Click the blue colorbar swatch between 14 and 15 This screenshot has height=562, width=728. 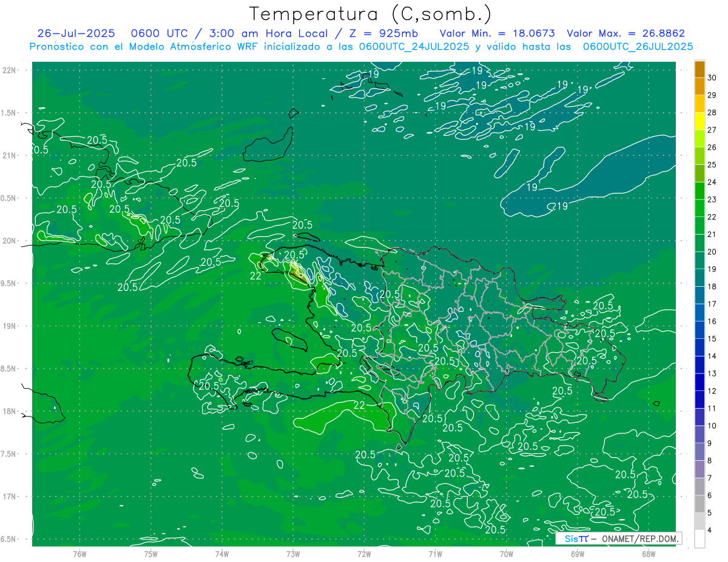click(x=699, y=347)
